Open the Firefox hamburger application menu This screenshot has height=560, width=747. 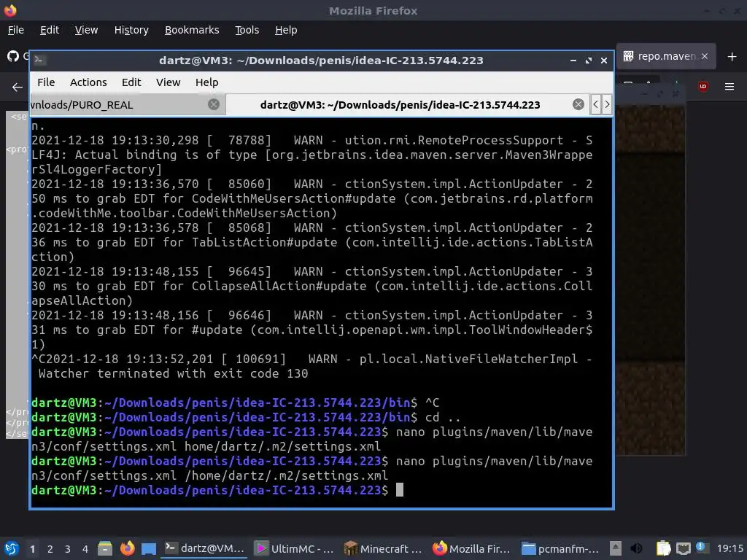pyautogui.click(x=729, y=87)
